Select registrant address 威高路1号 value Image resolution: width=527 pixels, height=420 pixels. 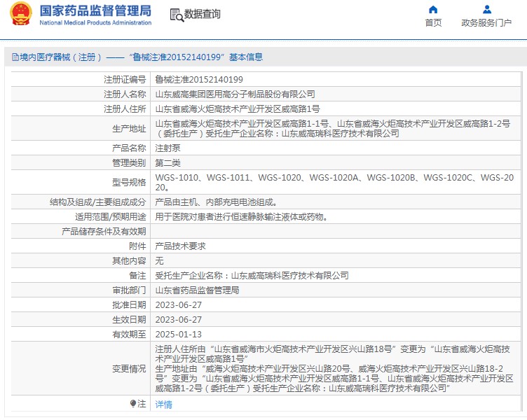pos(238,109)
